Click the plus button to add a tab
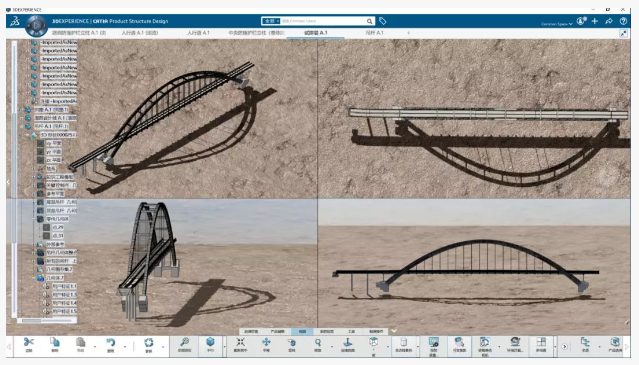 (408, 33)
